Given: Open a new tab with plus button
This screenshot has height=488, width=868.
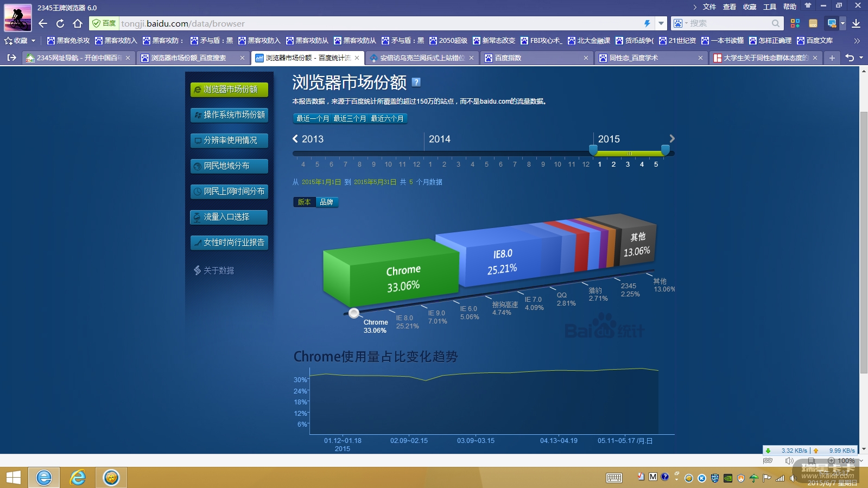Looking at the screenshot, I should (832, 58).
